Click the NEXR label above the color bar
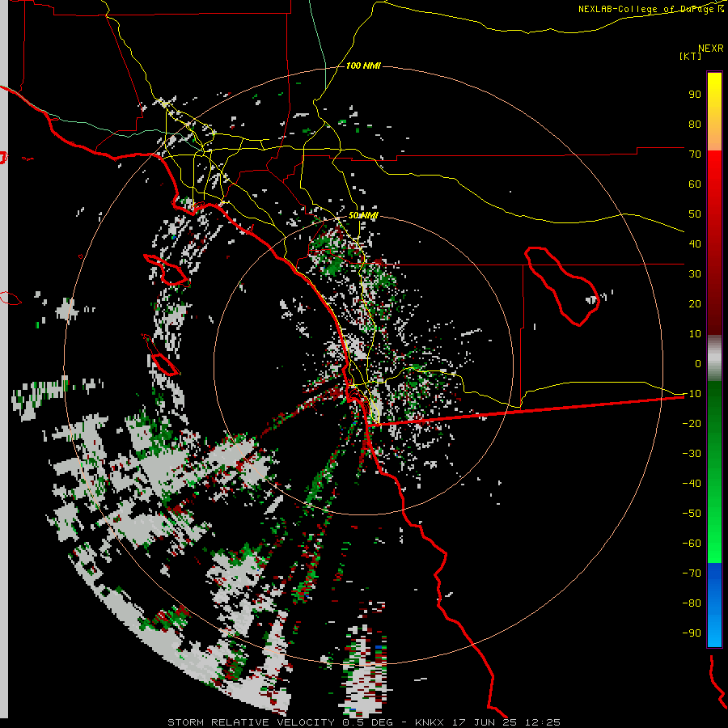 point(711,49)
